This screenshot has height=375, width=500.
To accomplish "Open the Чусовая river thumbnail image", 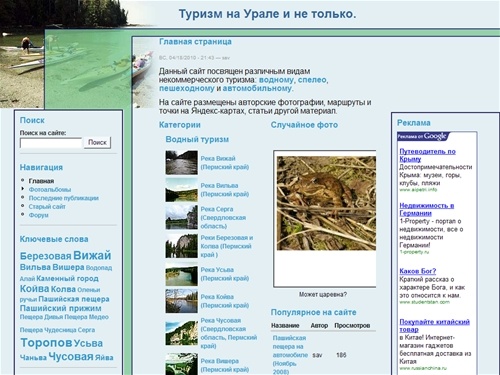I will click(x=182, y=333).
